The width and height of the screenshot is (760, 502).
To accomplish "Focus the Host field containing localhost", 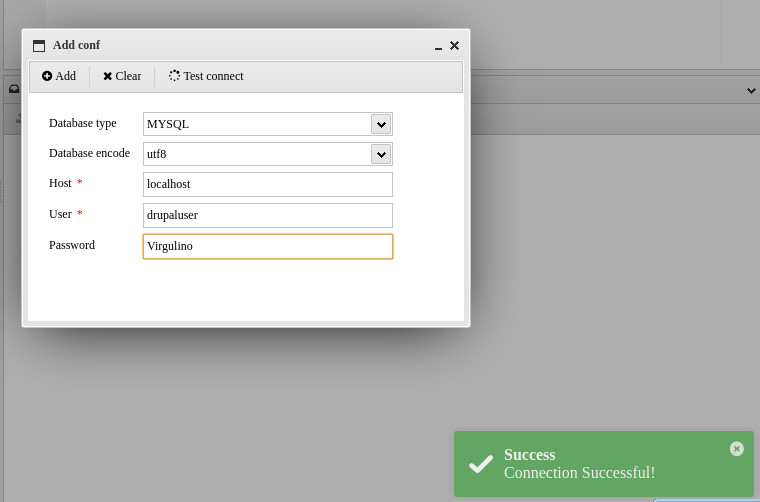I will (x=268, y=184).
